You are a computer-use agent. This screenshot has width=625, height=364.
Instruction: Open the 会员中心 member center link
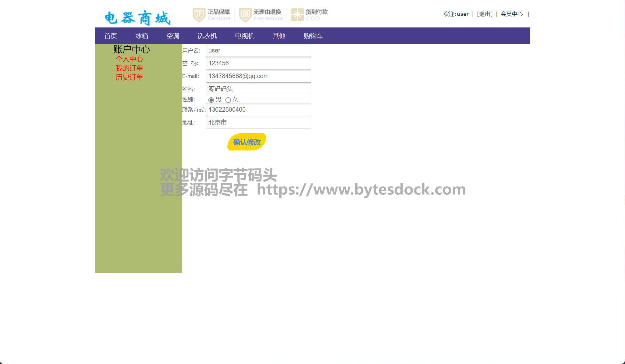(x=511, y=14)
